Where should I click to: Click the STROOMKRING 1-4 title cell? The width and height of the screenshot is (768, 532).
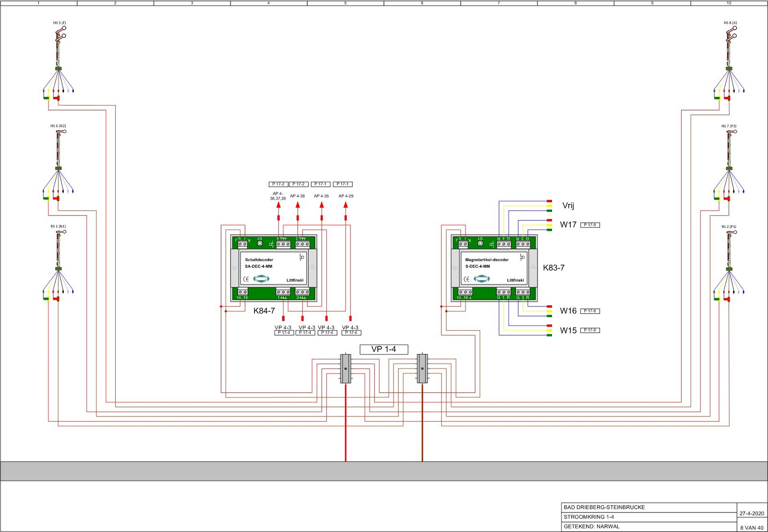coord(649,517)
